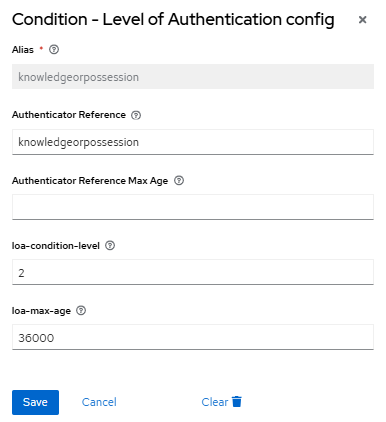Click the Authenticator Reference label text

tap(69, 115)
